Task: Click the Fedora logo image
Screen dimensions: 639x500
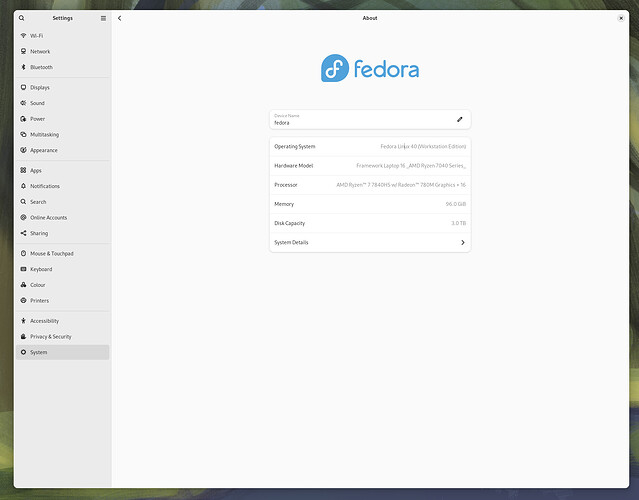Action: click(x=370, y=68)
